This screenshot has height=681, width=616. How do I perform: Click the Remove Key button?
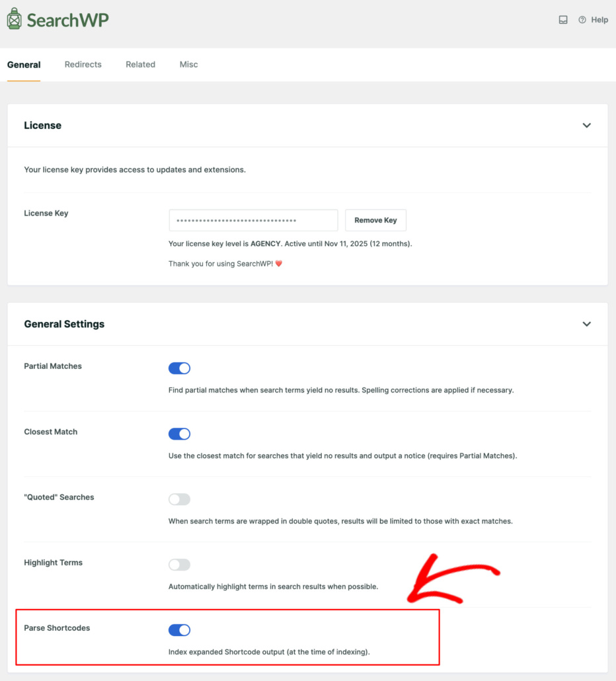375,220
